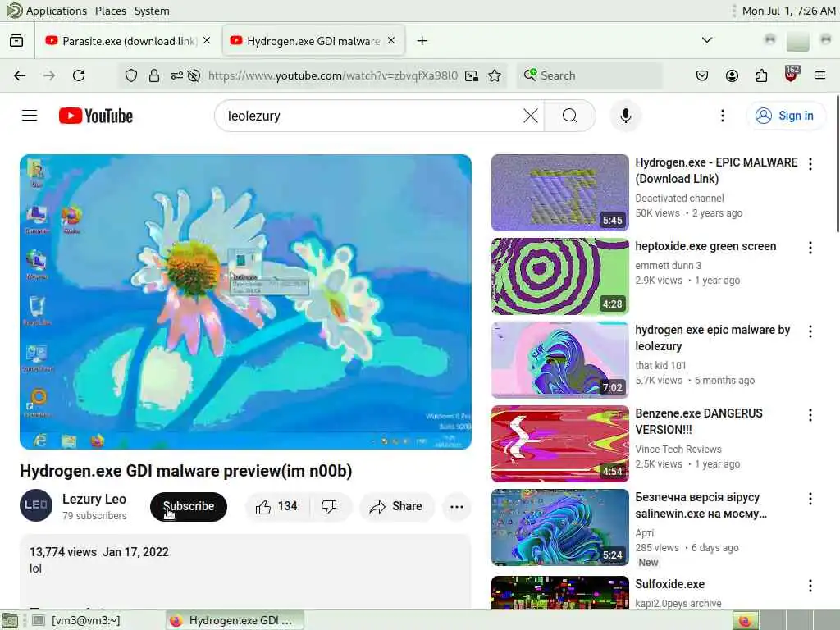The width and height of the screenshot is (840, 630).
Task: Open Hydrogen.exe EPIC MALWARE thumbnail
Action: tap(559, 192)
